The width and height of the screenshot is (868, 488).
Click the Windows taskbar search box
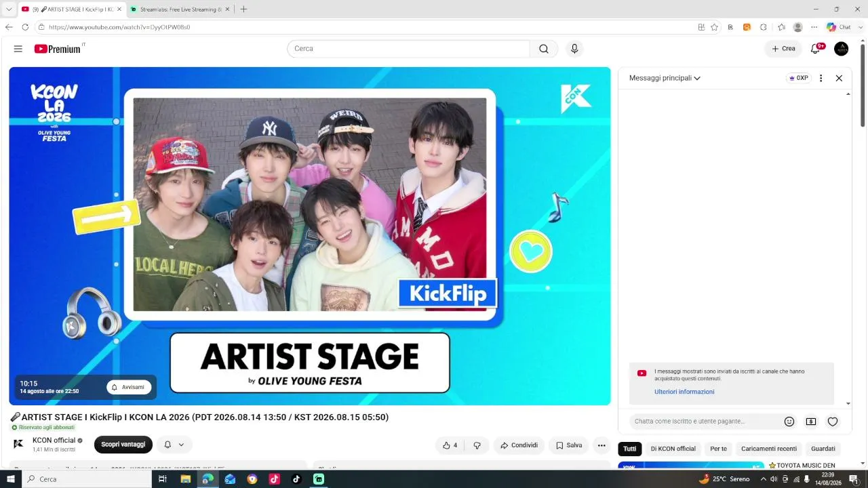[87, 479]
